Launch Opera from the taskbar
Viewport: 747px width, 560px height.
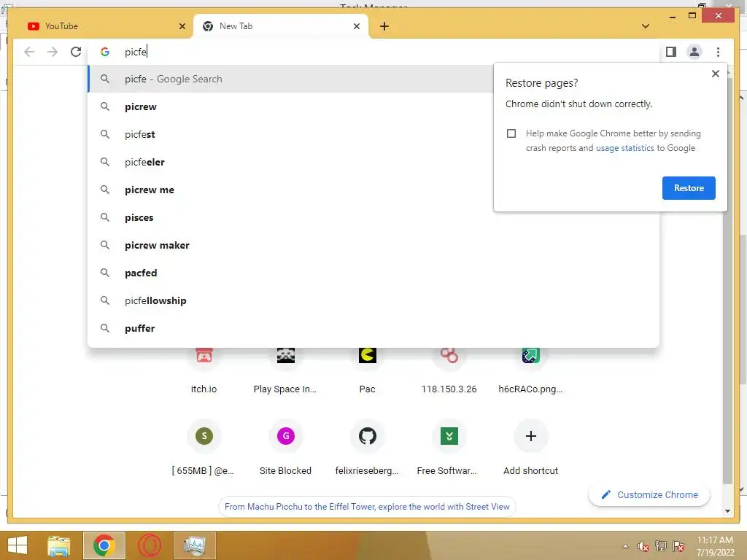click(x=149, y=545)
